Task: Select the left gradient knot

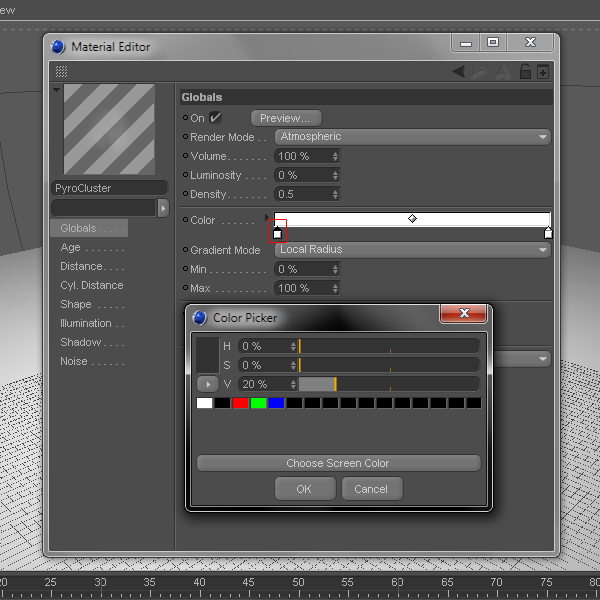Action: (x=277, y=232)
